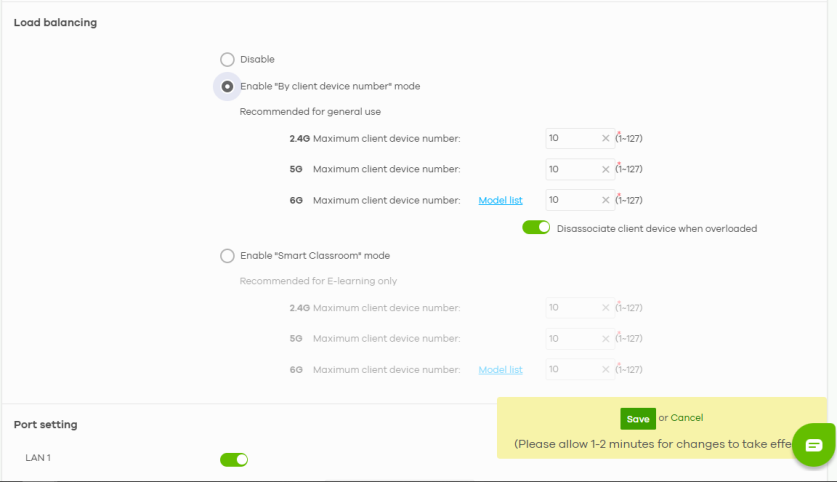
Task: Open Model list link under Smart Classroom
Action: [500, 370]
